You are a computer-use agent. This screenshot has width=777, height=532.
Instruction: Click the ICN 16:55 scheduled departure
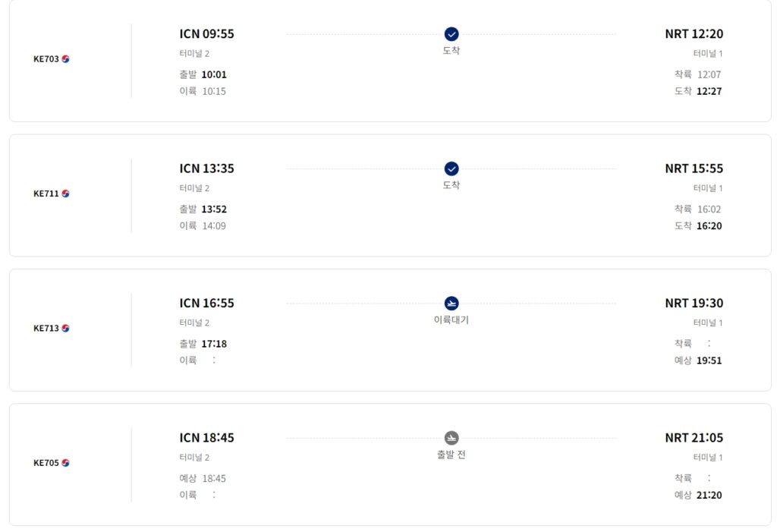pyautogui.click(x=206, y=303)
